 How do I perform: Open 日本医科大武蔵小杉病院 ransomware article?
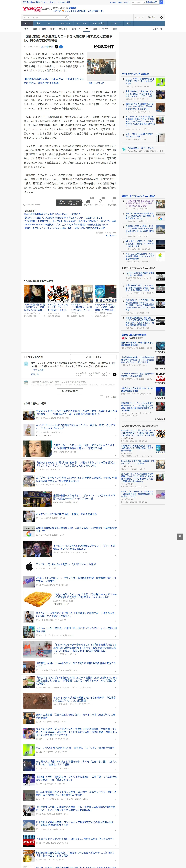(75, 824)
